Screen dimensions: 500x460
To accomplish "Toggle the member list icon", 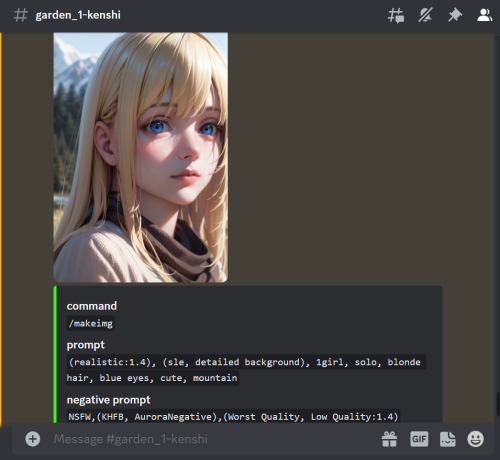I will tap(484, 15).
